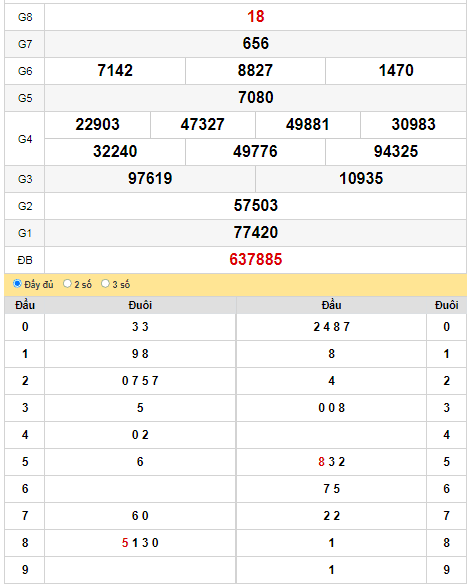Viewport: 471px width, 587px height.
Task: Click the G2 number 57503
Action: tap(256, 205)
